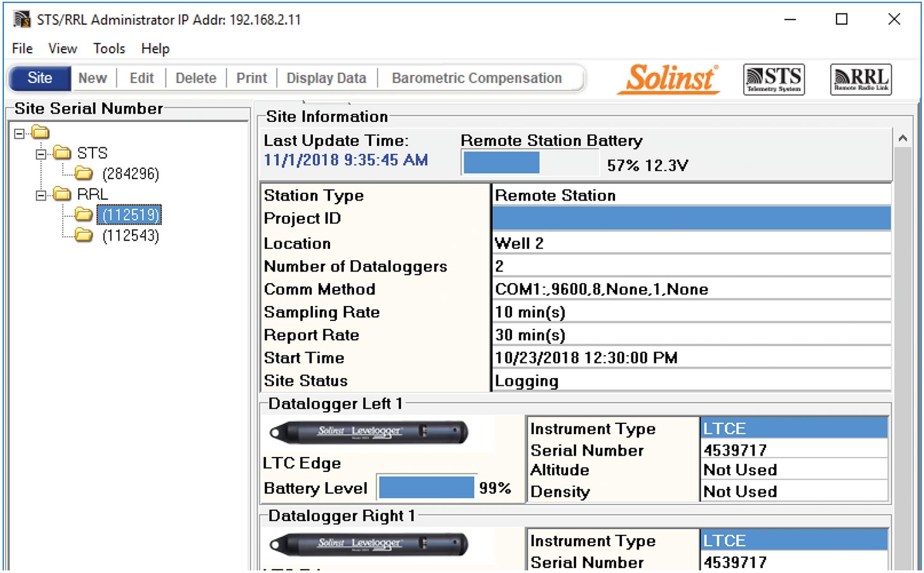Collapse the RRL tree branch
924x573 pixels.
(x=41, y=195)
